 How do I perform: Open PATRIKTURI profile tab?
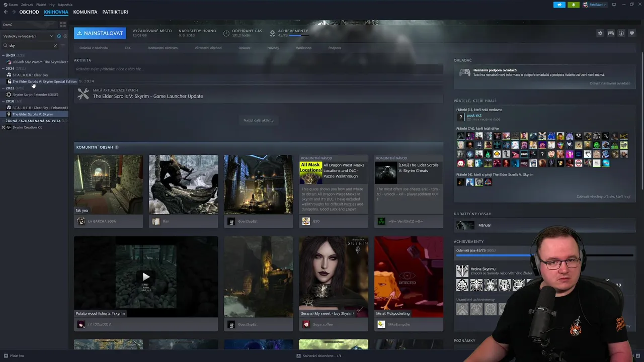115,12
